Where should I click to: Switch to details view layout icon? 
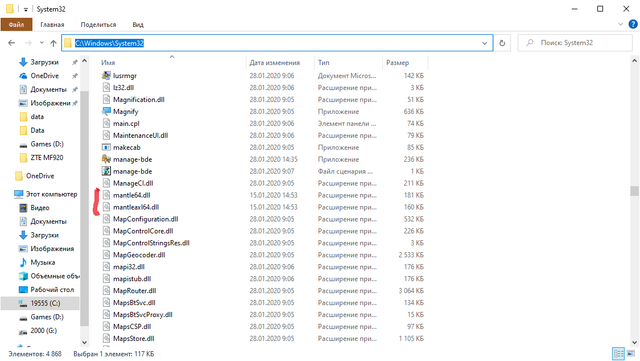pos(618,354)
